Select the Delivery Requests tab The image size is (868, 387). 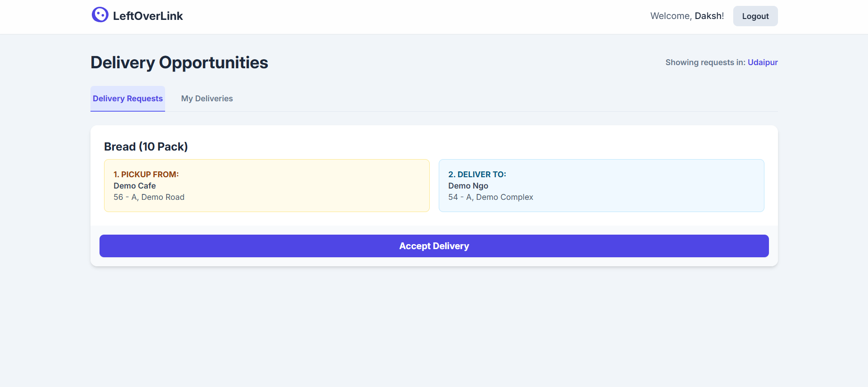(128, 99)
